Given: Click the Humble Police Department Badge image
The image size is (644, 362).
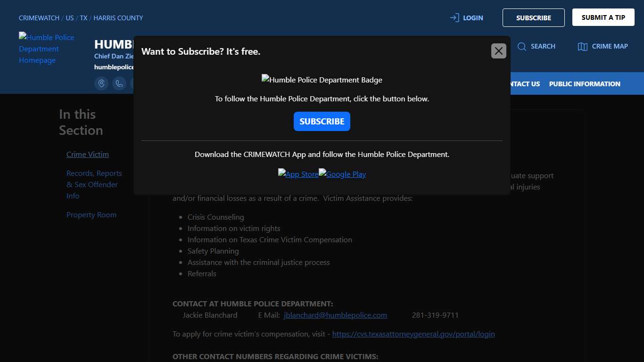Looking at the screenshot, I should [x=322, y=80].
